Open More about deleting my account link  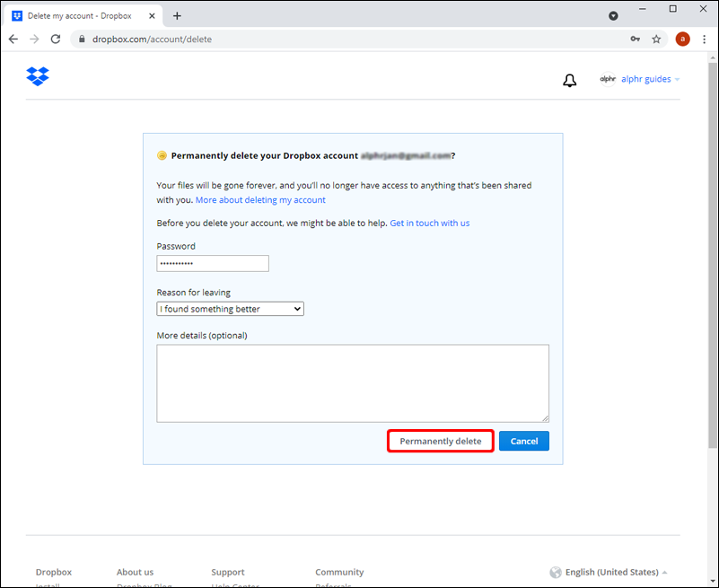tap(260, 200)
